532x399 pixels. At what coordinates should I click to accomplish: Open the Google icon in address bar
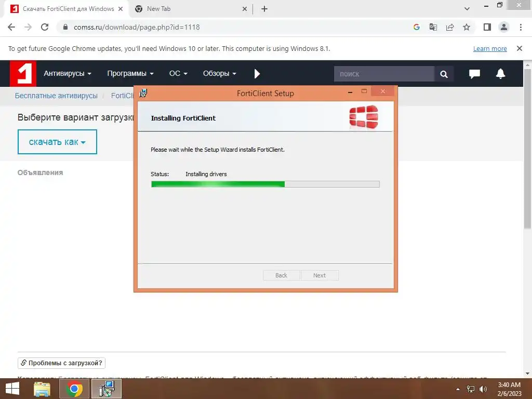(417, 27)
